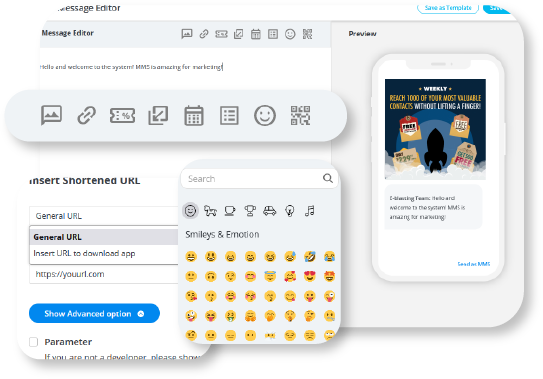This screenshot has width=543, height=379.
Task: Pick the first grinning face emoji
Action: (191, 257)
